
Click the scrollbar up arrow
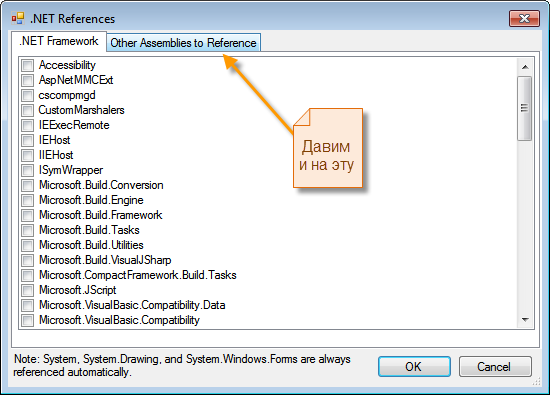pos(525,67)
